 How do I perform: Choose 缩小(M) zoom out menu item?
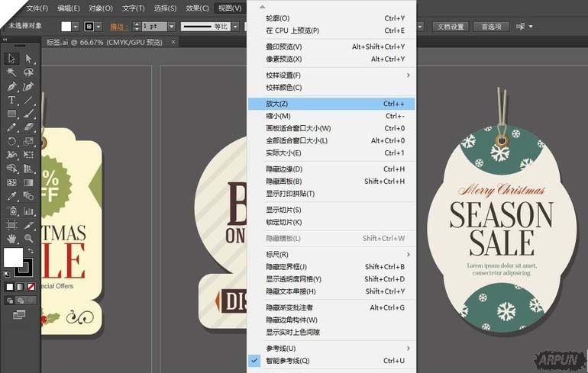point(331,116)
